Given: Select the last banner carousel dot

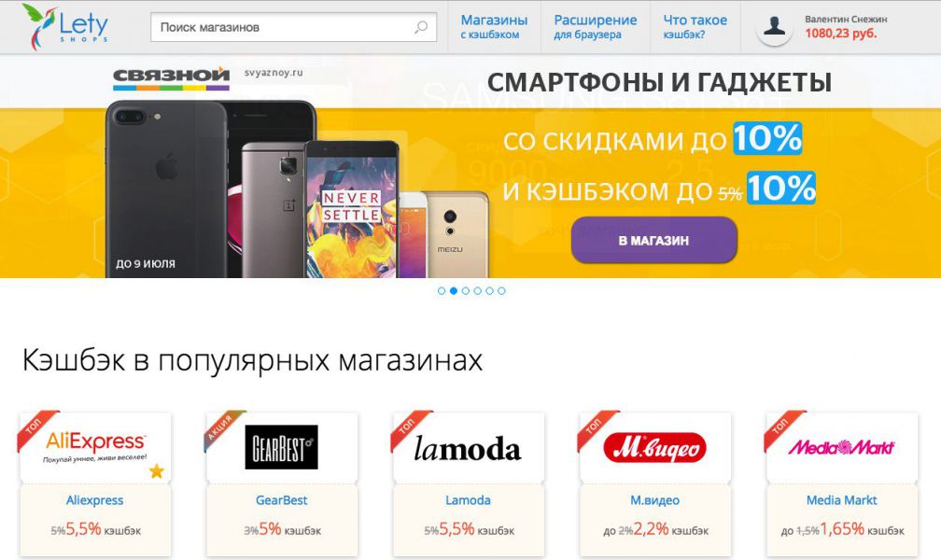Looking at the screenshot, I should [501, 290].
